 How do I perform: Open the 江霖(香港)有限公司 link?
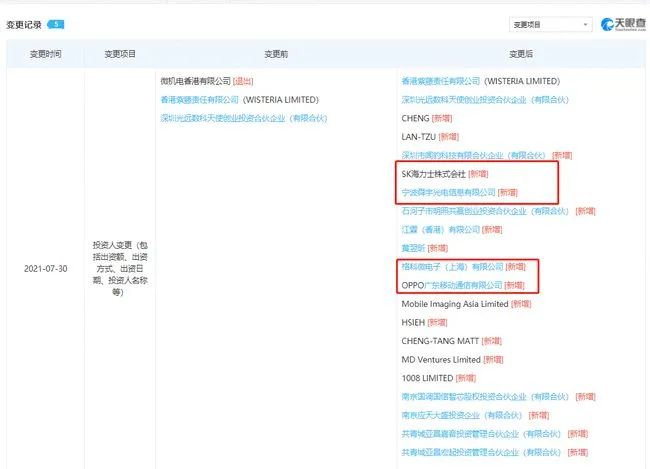click(440, 230)
